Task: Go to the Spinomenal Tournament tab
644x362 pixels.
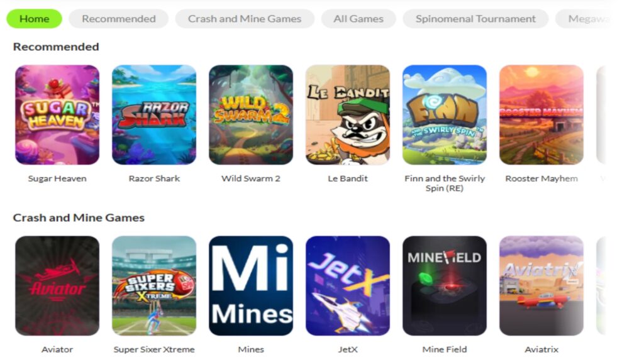Action: [x=475, y=19]
